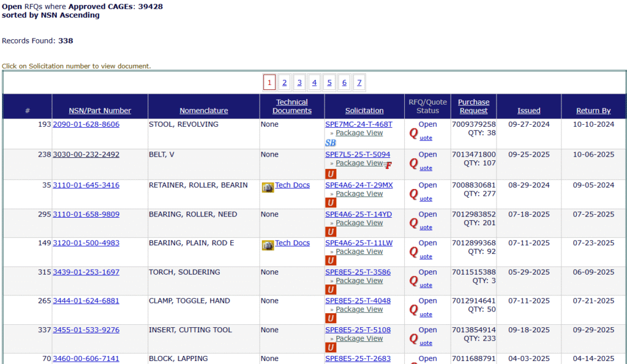The height and width of the screenshot is (364, 627).
Task: Click the Quote icon for TORCH, SOLDERING row
Action: click(414, 281)
